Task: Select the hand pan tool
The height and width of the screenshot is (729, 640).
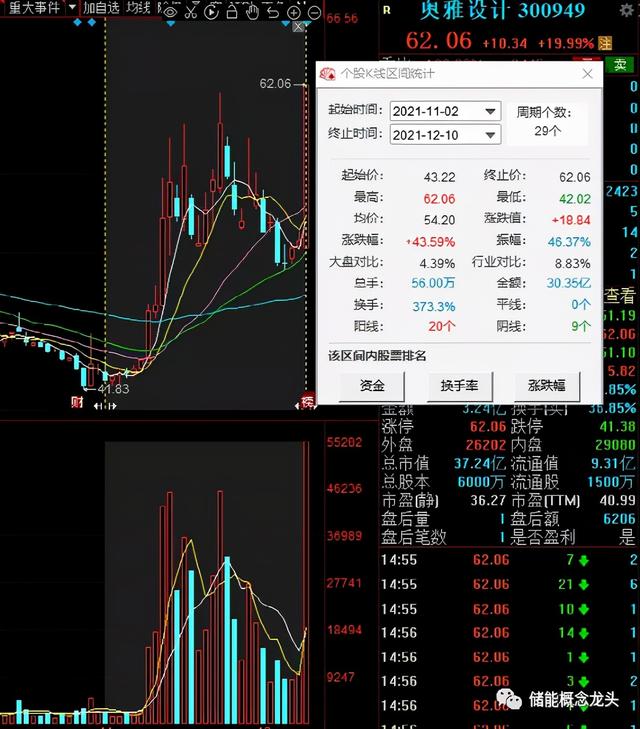Action: click(252, 12)
